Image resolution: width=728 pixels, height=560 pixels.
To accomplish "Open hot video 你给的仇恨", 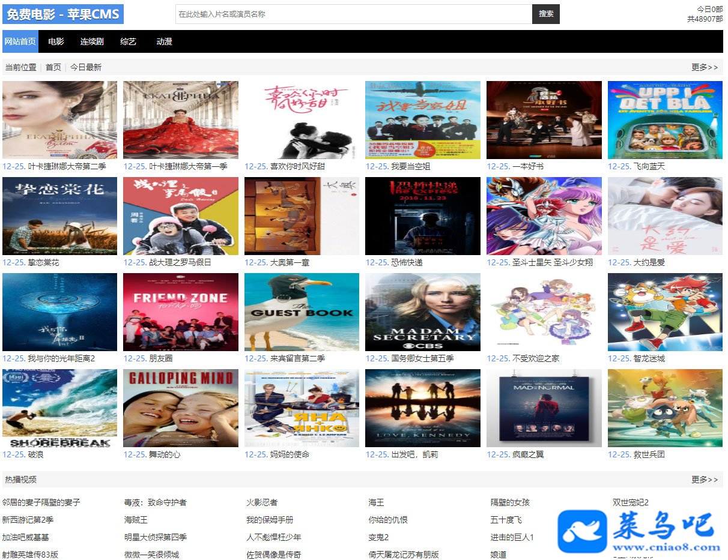I will point(388,520).
